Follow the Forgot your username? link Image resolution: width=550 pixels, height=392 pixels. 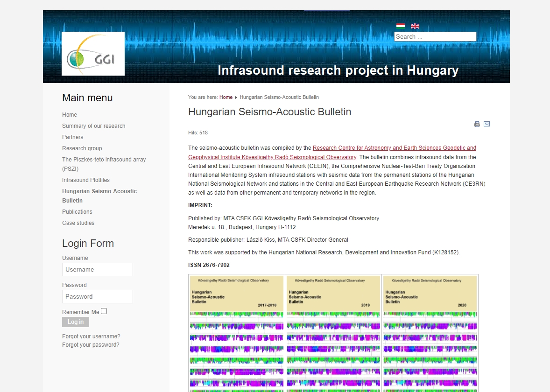[91, 336]
